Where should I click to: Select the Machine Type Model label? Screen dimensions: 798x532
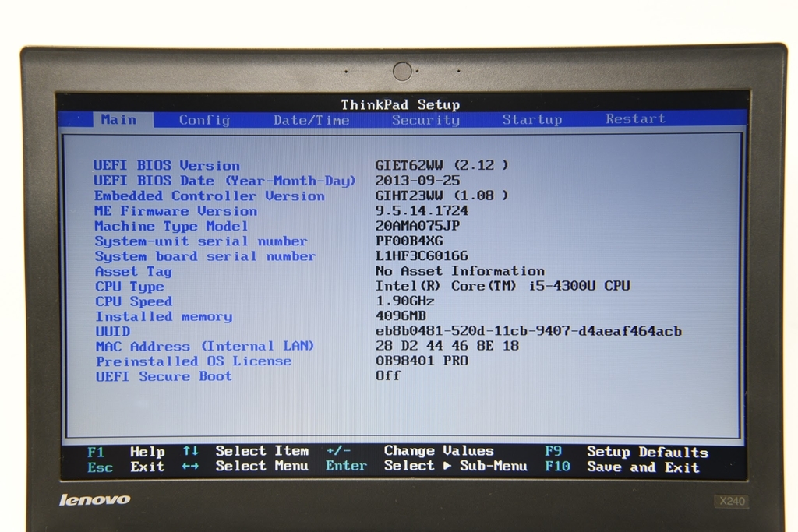[171, 227]
